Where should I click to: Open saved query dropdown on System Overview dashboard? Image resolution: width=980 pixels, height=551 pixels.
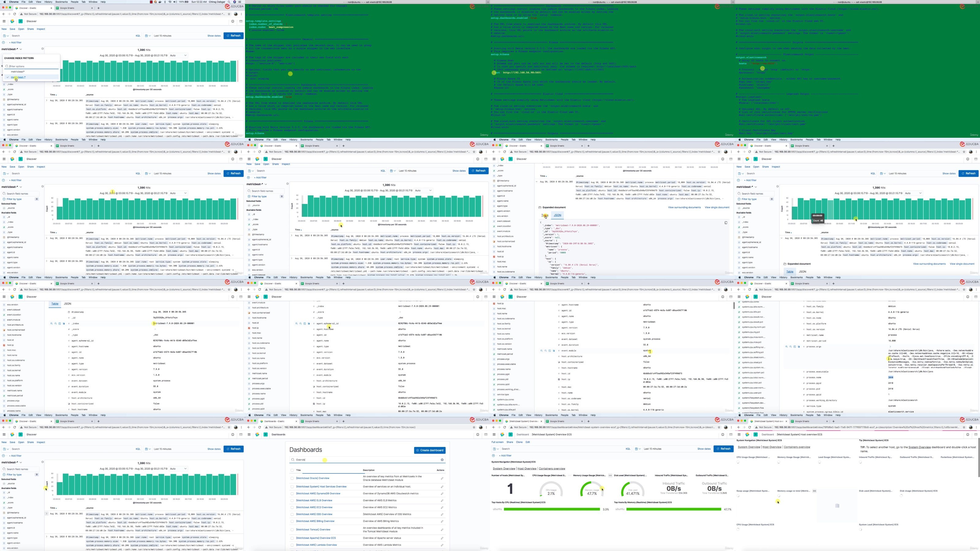point(496,449)
